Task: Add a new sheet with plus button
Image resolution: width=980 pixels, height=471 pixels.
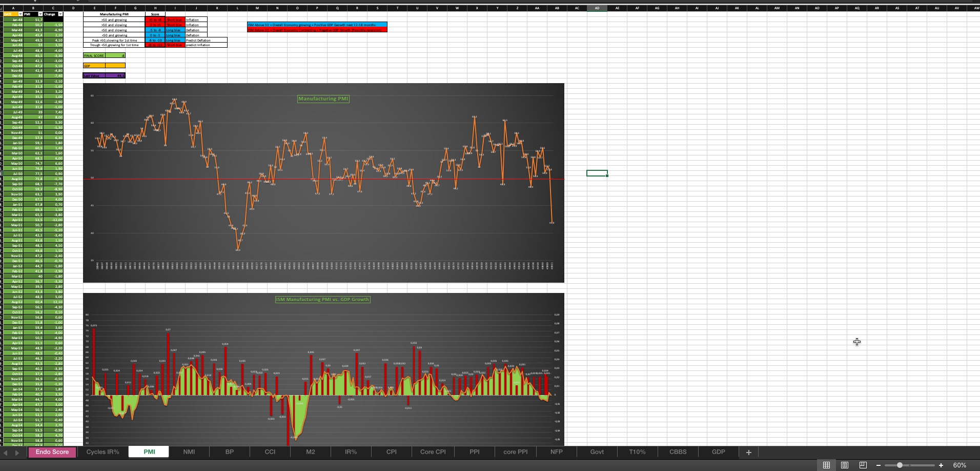Action: click(x=748, y=452)
